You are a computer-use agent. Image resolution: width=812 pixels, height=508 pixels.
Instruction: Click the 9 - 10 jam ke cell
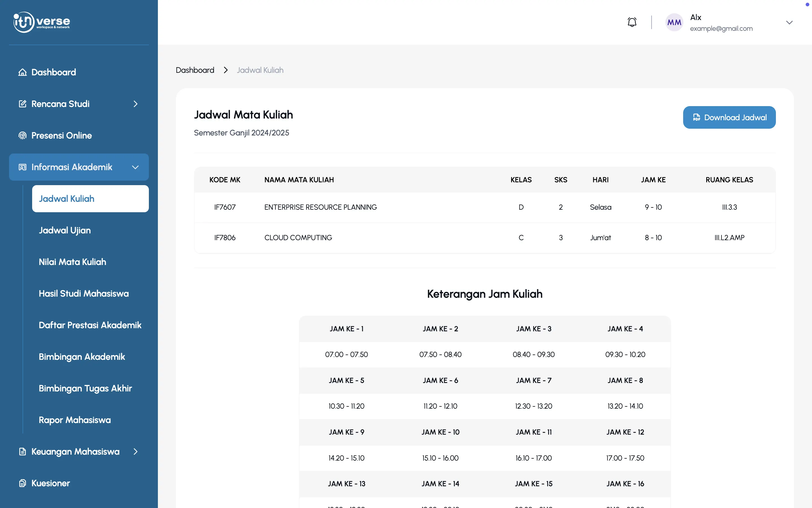653,207
